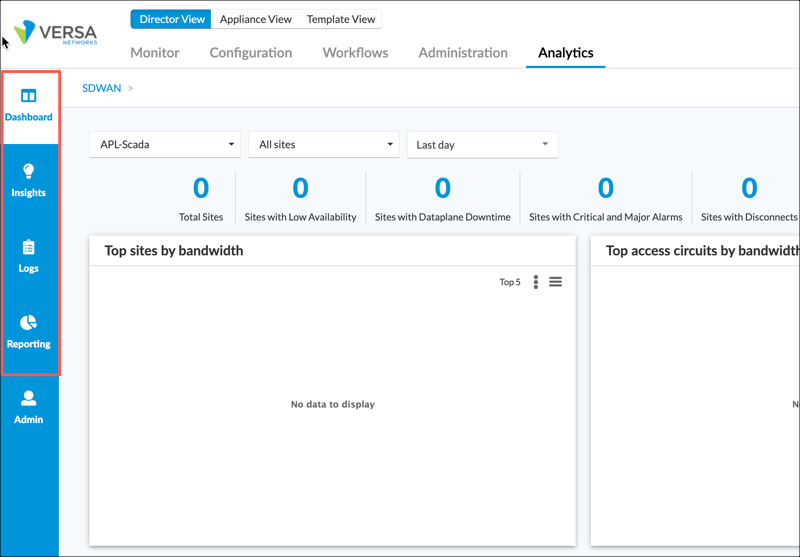Image resolution: width=800 pixels, height=557 pixels.
Task: Open the Reporting pie chart icon
Action: pyautogui.click(x=28, y=322)
